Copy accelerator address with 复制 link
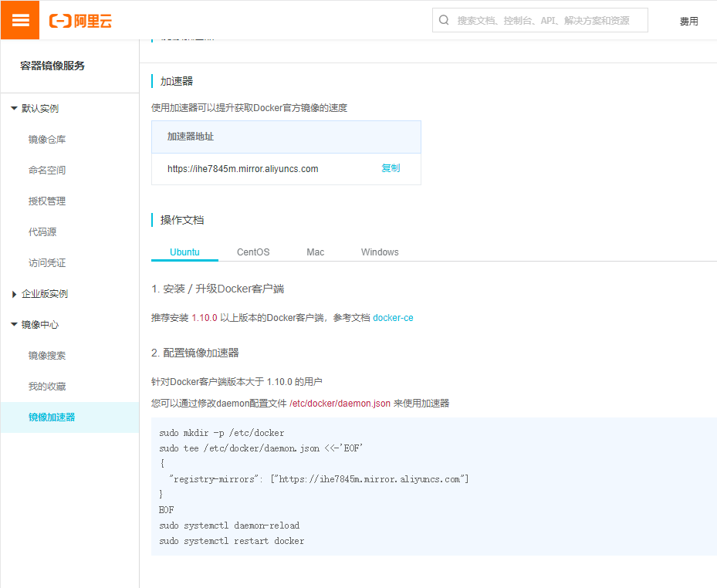 tap(391, 168)
